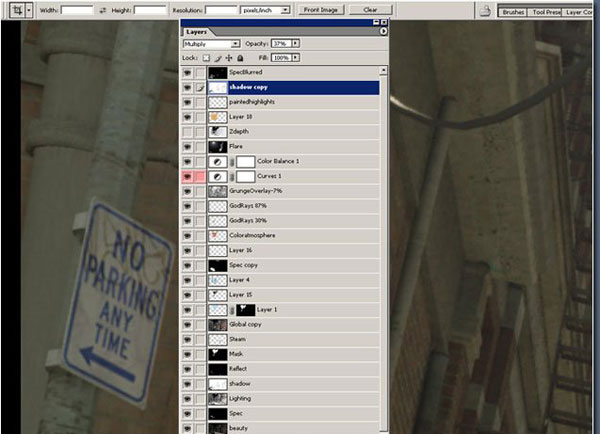Click the swap width and height arrows

[x=102, y=9]
